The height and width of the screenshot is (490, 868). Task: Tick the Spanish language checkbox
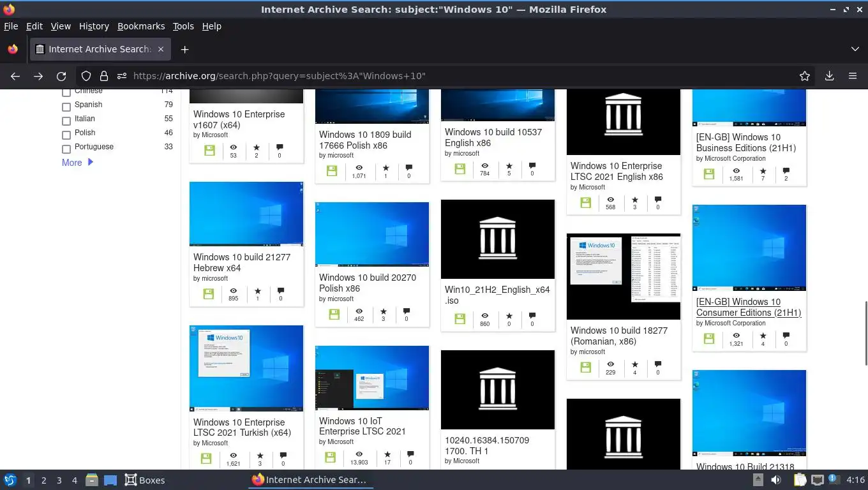[x=66, y=107]
